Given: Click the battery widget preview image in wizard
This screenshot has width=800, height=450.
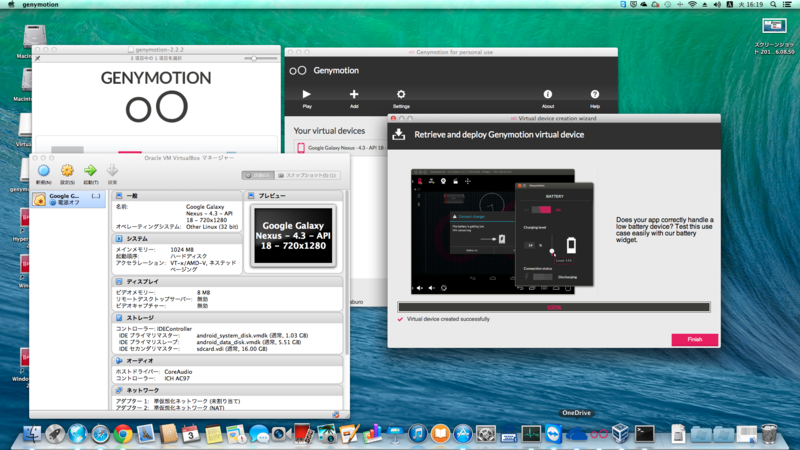Looking at the screenshot, I should pos(502,231).
